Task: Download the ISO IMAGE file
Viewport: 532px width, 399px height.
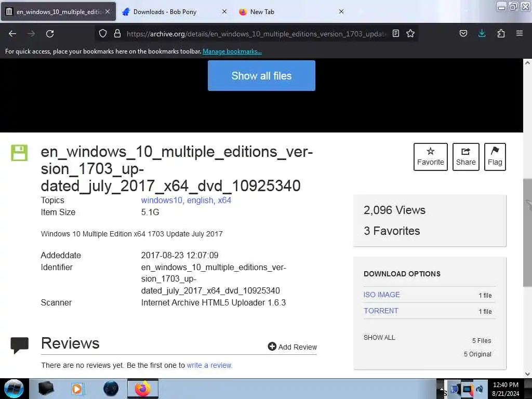Action: click(x=381, y=295)
